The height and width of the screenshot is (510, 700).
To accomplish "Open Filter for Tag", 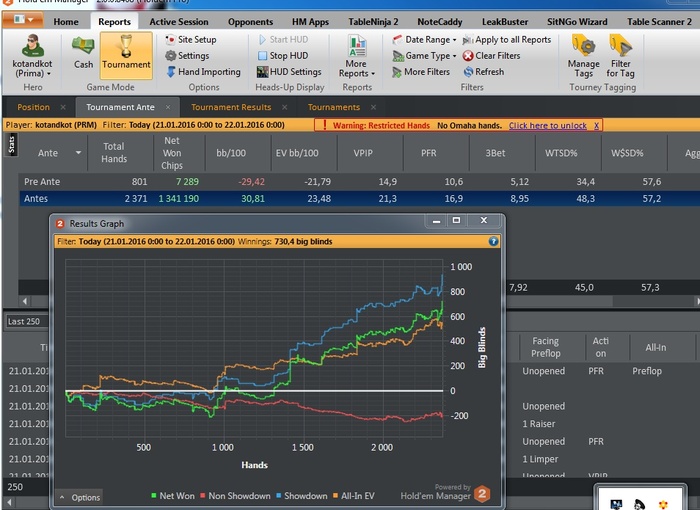I will point(621,57).
